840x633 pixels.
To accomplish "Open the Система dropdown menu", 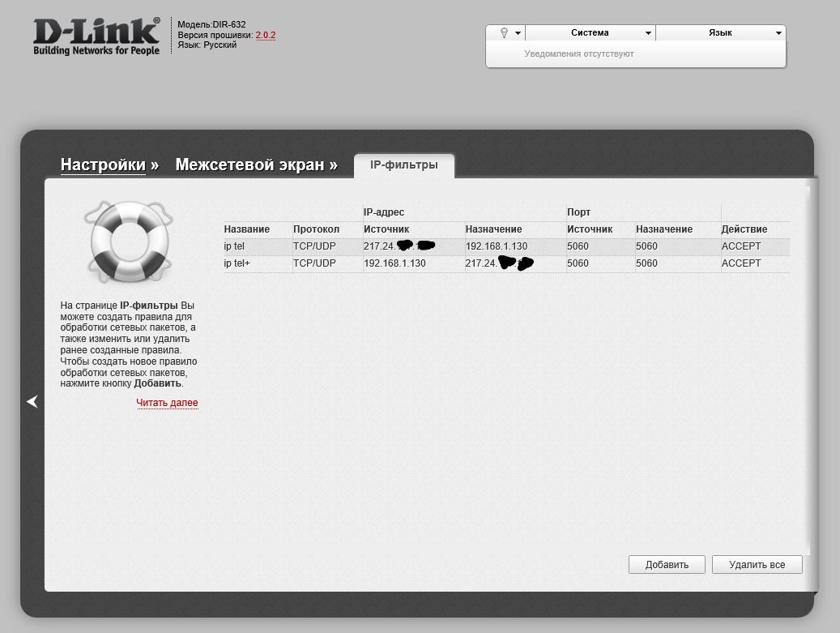I will [590, 32].
